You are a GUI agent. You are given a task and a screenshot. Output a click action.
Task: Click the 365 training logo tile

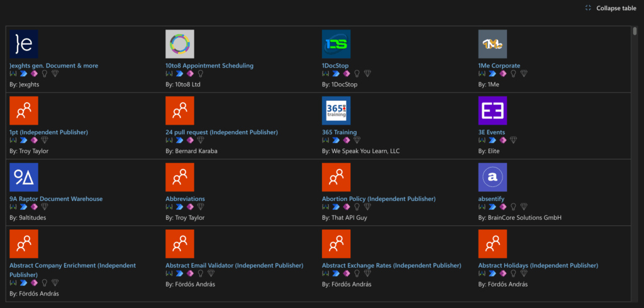(336, 111)
